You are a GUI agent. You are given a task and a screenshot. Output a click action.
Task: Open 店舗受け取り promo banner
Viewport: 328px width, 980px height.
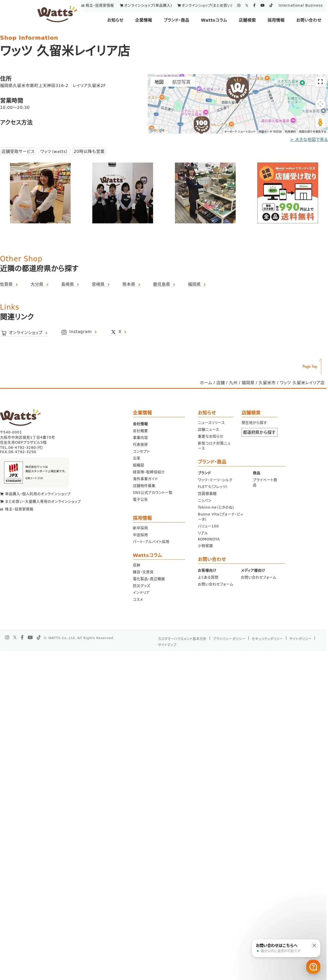(288, 193)
